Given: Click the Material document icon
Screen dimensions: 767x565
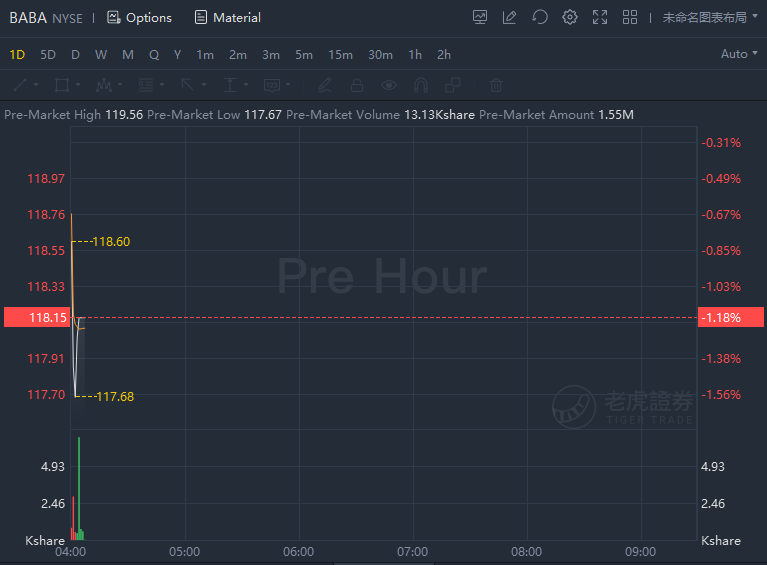Looking at the screenshot, I should (x=201, y=18).
